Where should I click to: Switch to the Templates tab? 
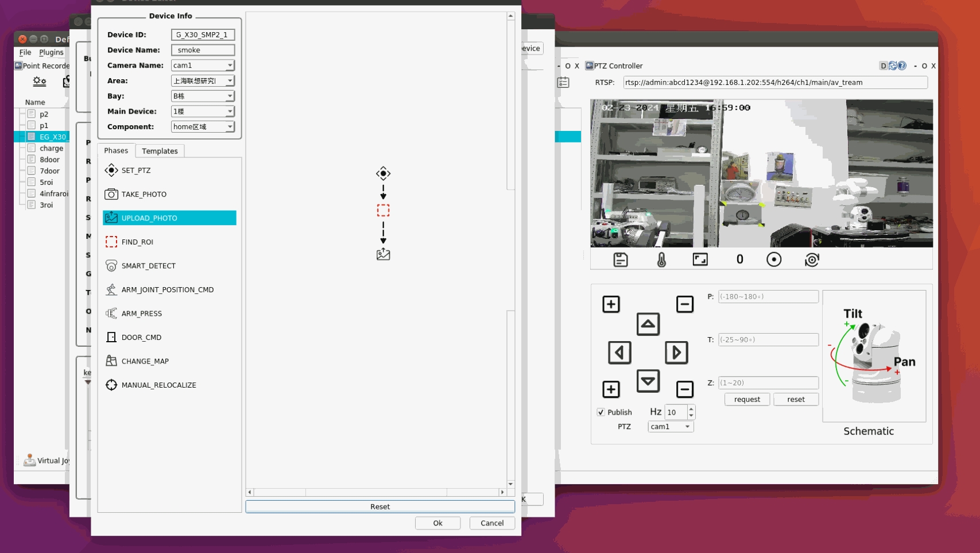point(160,151)
